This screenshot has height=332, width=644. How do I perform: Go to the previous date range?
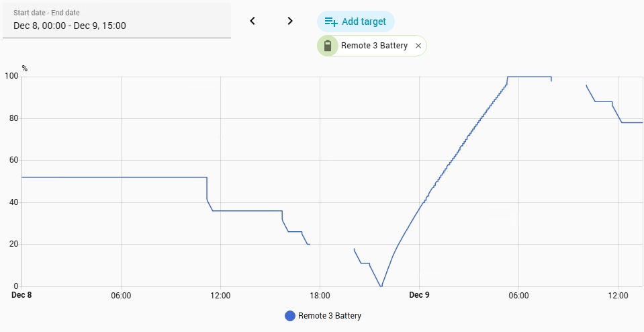(252, 21)
